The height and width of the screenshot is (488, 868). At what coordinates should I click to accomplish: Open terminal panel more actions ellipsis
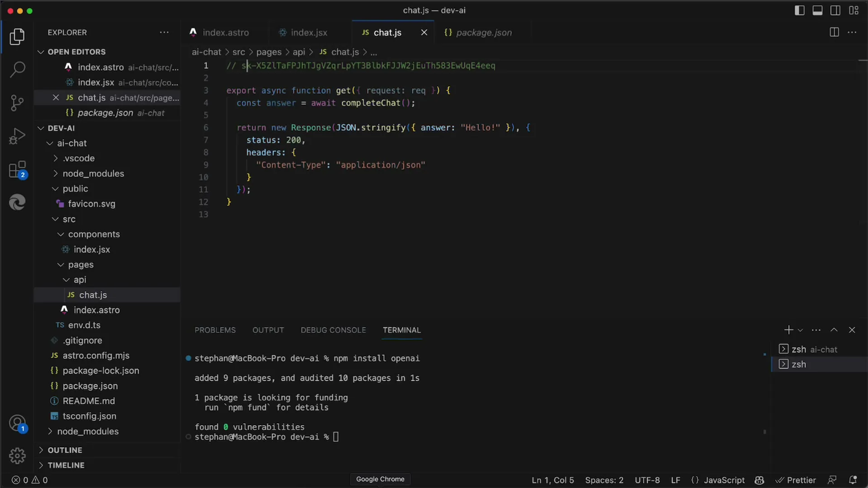[816, 330]
